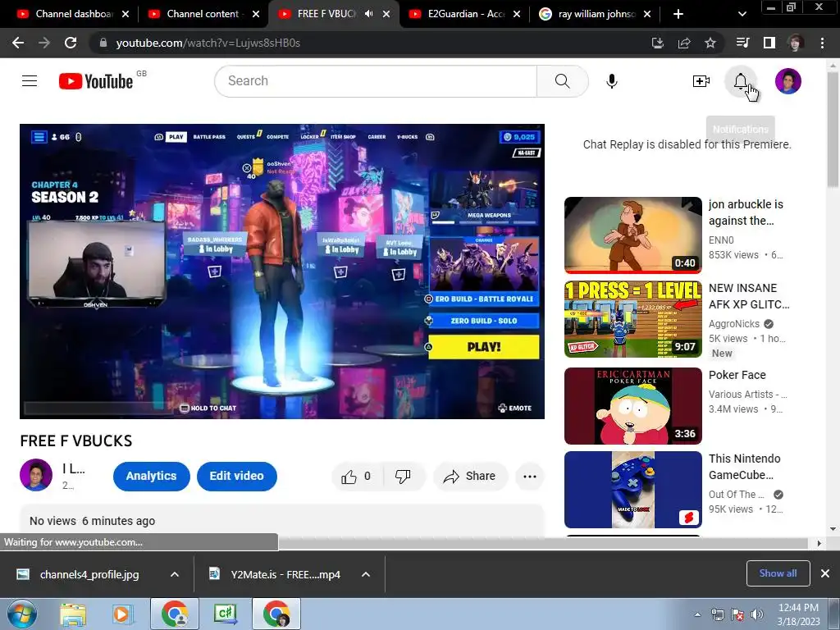Dislike the video with thumbs down
840x630 pixels.
(403, 477)
